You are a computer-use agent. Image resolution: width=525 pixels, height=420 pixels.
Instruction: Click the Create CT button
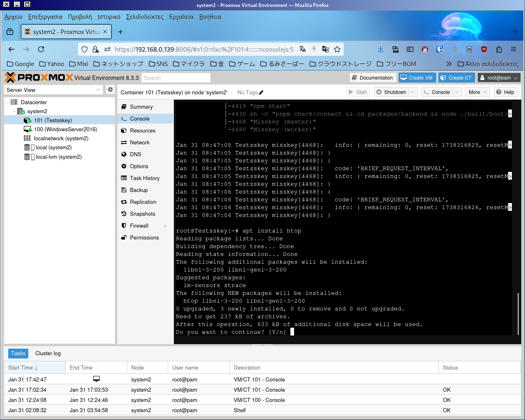pyautogui.click(x=456, y=78)
